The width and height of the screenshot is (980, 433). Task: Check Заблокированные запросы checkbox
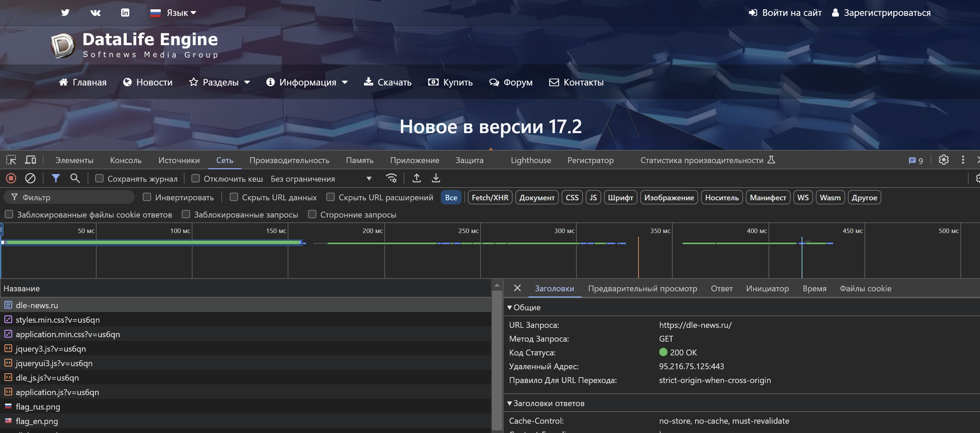click(186, 214)
